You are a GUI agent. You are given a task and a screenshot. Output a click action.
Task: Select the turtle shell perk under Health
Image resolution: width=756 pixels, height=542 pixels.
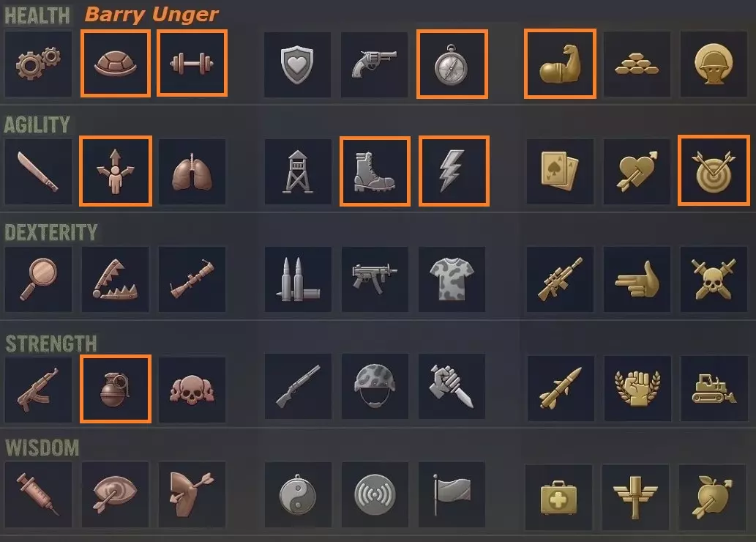pos(115,64)
